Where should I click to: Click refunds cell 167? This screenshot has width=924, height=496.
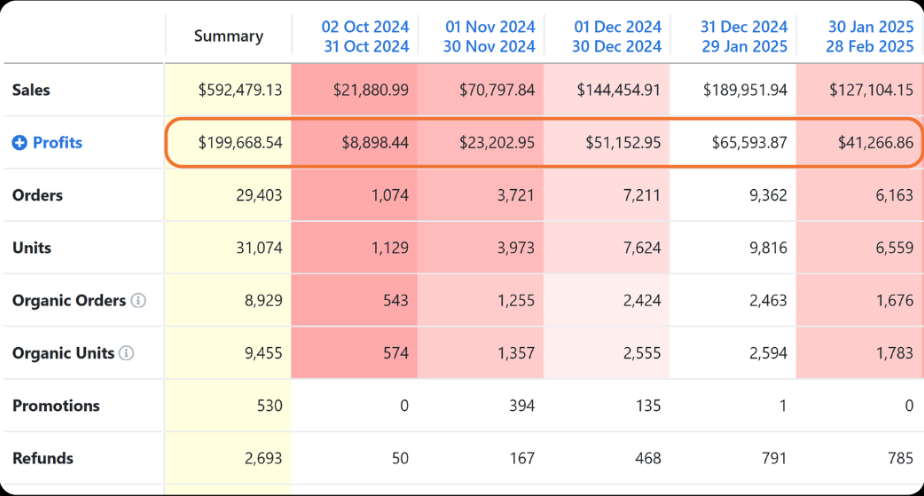(522, 458)
